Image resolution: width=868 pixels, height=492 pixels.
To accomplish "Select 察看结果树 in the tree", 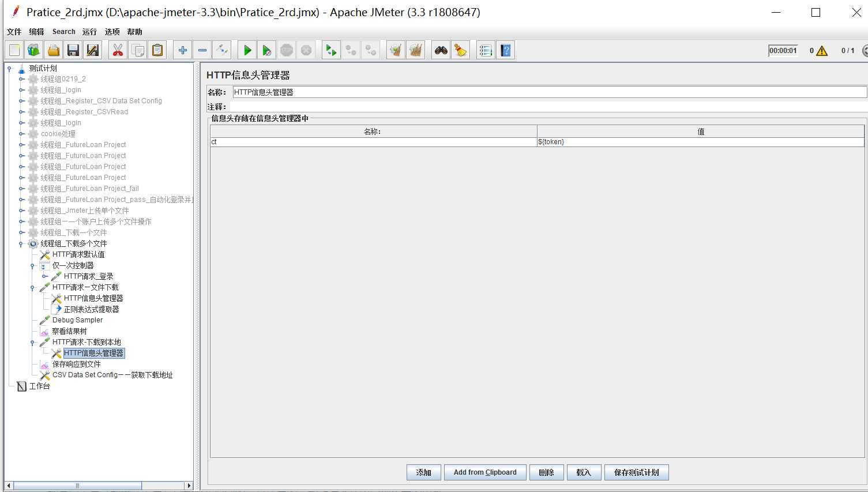I will coord(69,331).
